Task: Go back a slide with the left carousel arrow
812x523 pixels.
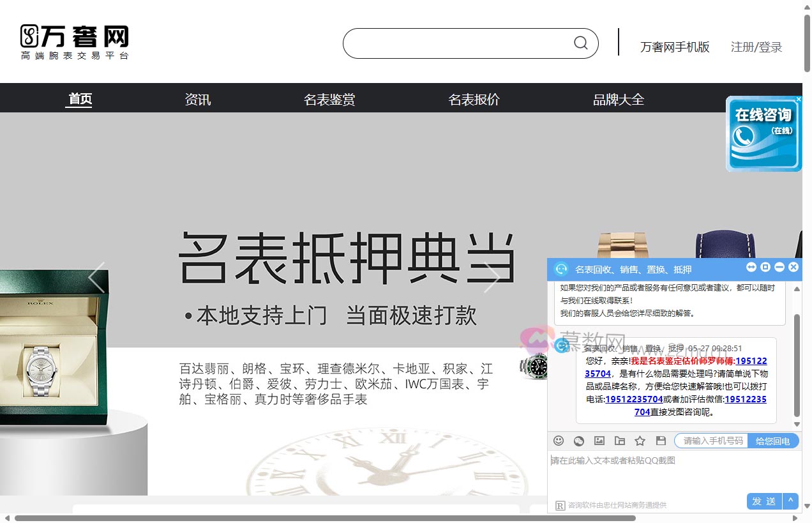Action: coord(97,277)
